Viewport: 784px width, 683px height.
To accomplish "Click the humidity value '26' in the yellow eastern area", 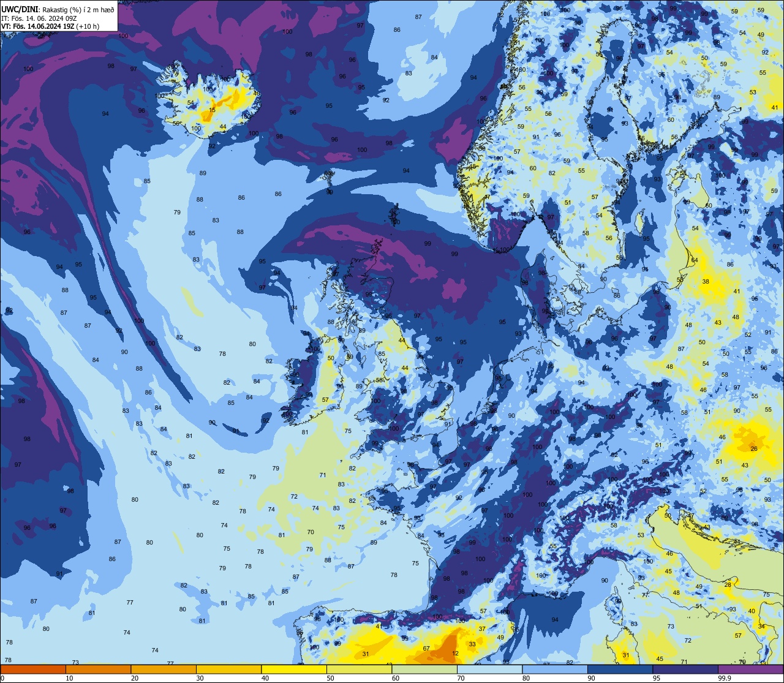I will (754, 449).
